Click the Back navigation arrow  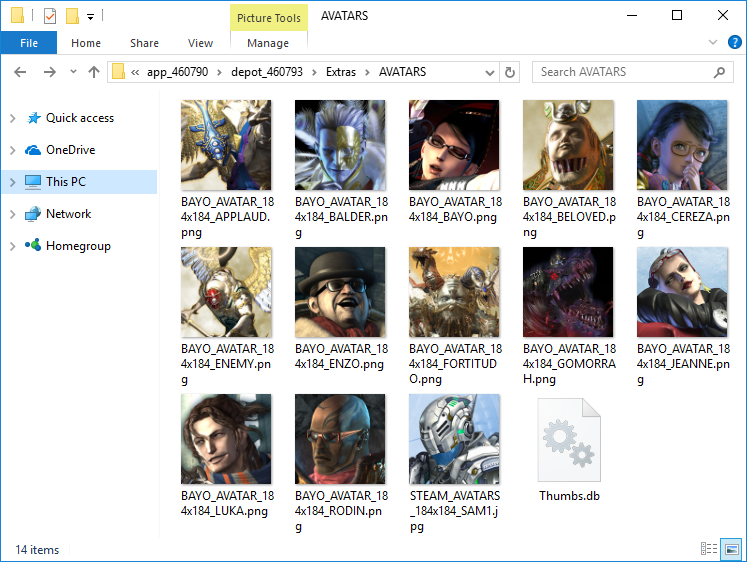coord(20,72)
